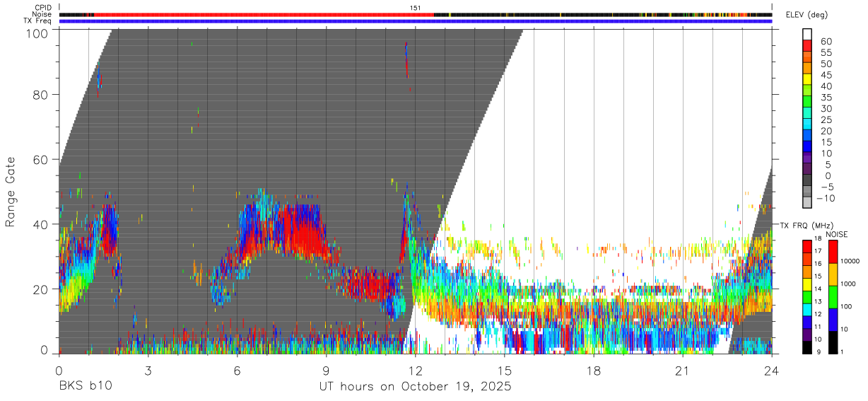Viewport: 868px width, 401px height.
Task: Select the red section of the Noise strip
Action: [x=264, y=14]
